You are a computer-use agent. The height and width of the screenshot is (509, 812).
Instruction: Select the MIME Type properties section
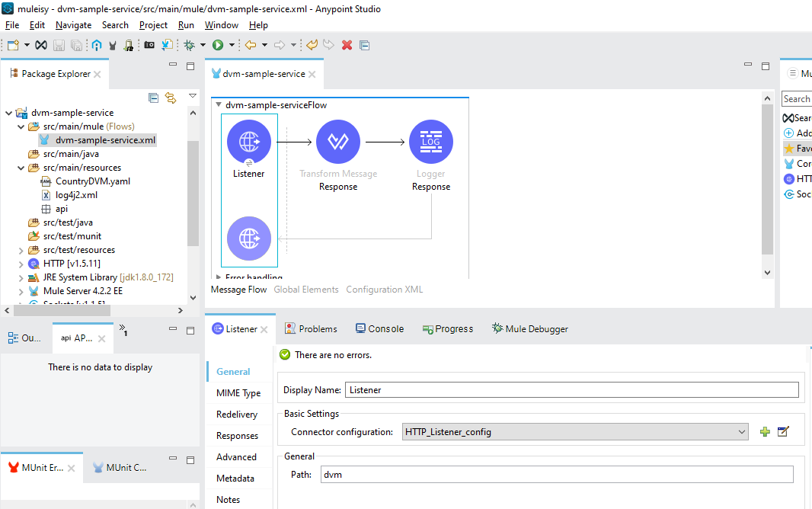pyautogui.click(x=238, y=393)
